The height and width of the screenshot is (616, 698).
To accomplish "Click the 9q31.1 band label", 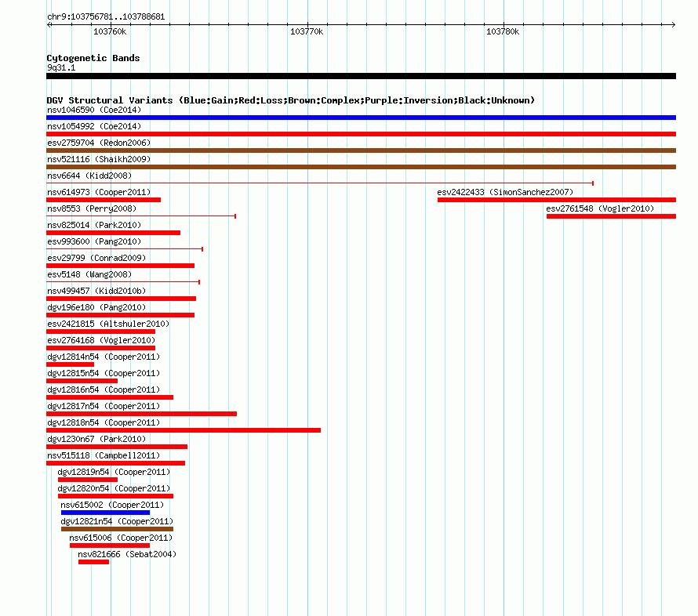I will (61, 67).
